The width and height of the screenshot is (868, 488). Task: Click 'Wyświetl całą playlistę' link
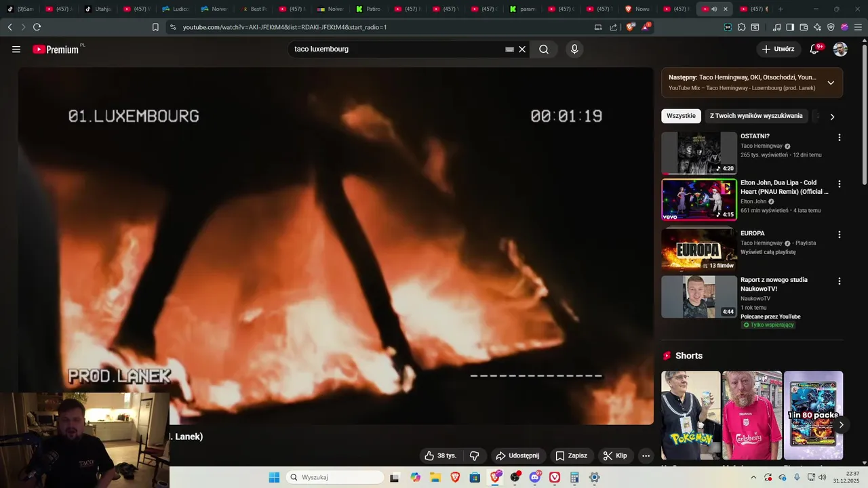tap(768, 252)
